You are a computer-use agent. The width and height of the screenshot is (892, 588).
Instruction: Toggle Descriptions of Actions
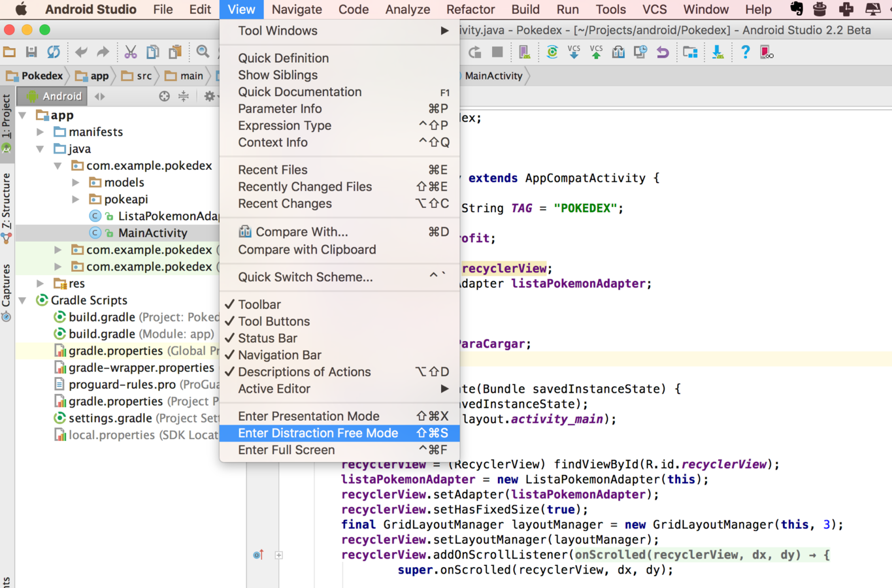340,372
